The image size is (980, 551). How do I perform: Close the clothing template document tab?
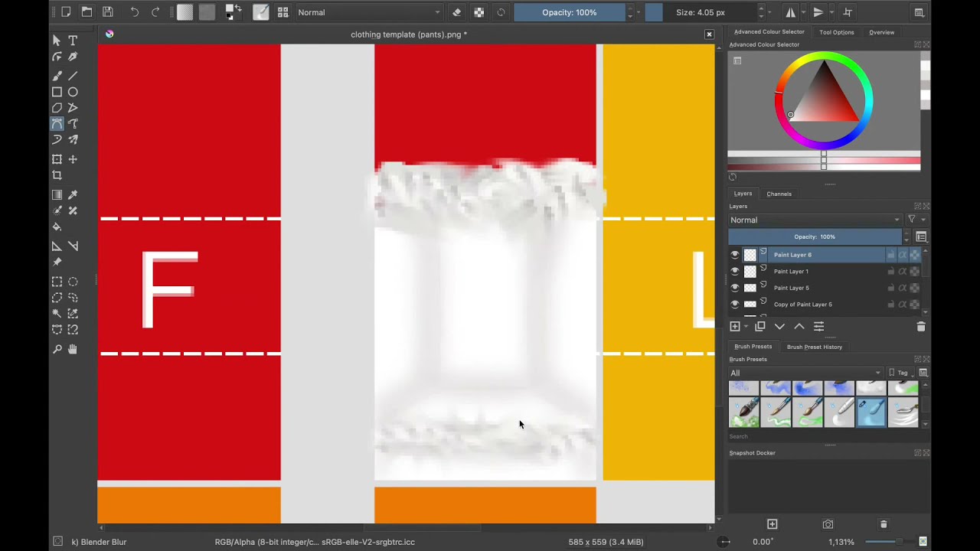click(x=709, y=34)
